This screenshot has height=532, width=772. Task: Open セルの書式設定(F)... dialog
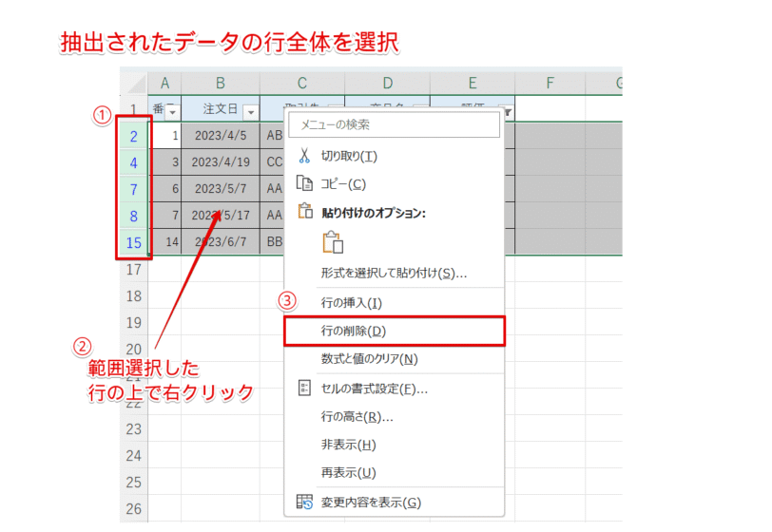[x=395, y=389]
